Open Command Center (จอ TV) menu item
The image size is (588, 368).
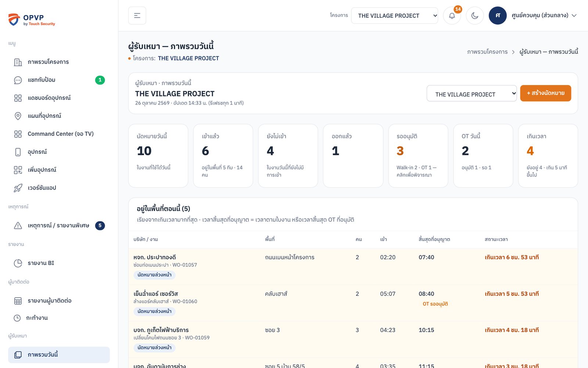click(59, 134)
